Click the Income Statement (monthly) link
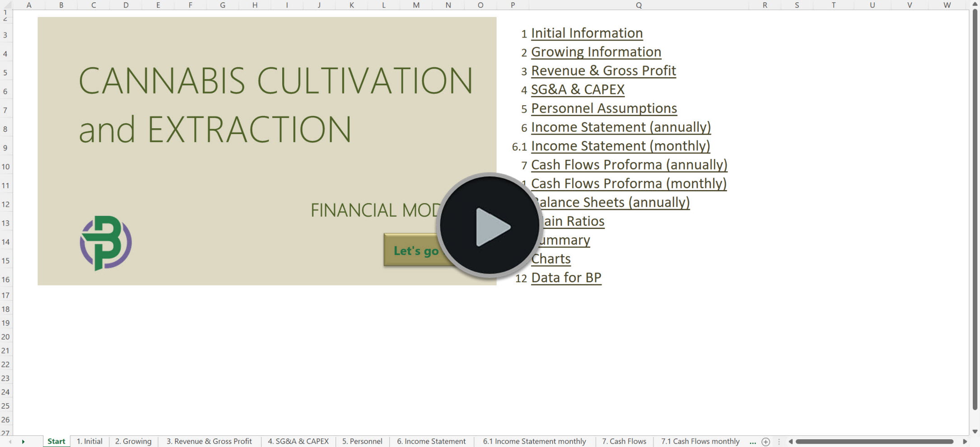Screen dimensions: 980x447 point(621,146)
